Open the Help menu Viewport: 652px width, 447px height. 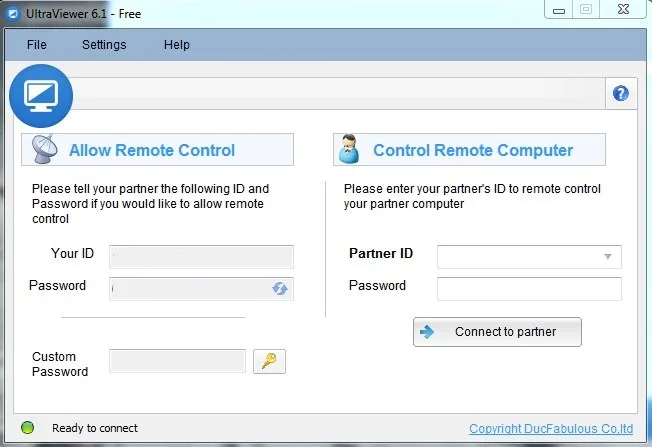[177, 44]
